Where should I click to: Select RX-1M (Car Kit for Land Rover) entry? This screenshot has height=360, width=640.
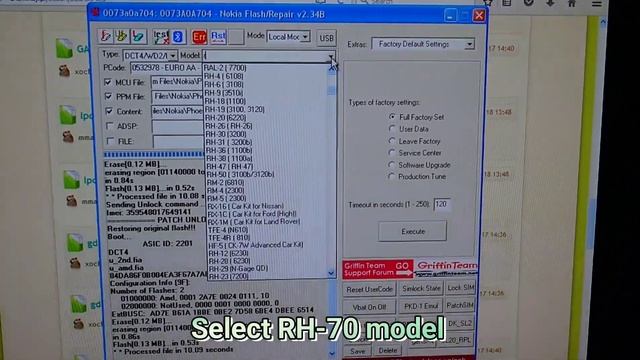point(254,222)
